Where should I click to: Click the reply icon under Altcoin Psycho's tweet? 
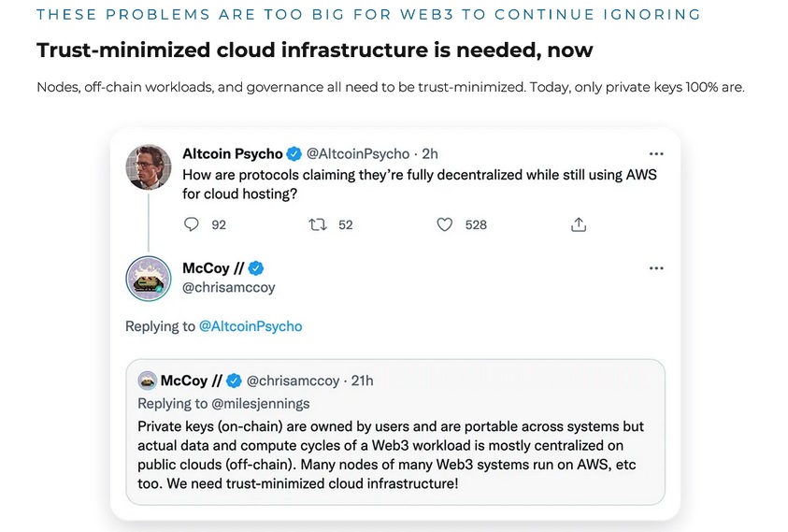[192, 224]
